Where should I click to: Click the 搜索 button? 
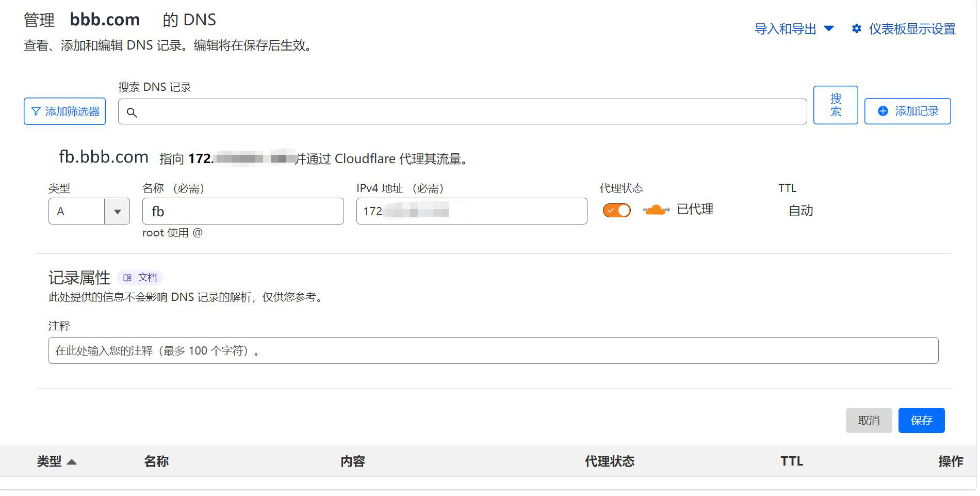point(836,105)
